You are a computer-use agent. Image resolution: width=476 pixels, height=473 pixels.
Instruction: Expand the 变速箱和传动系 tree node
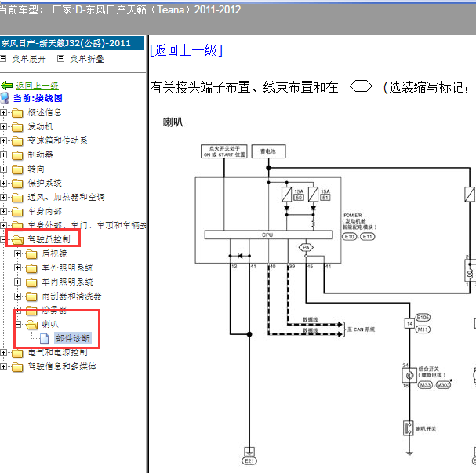[3, 141]
